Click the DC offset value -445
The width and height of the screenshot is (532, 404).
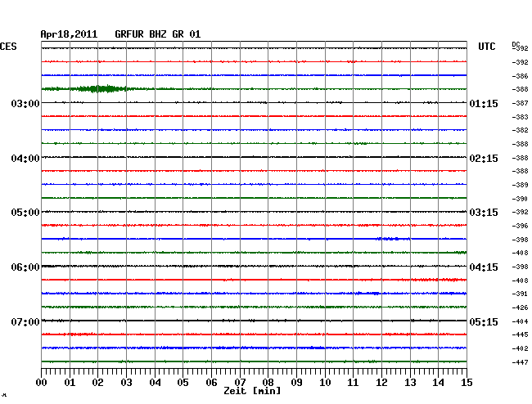click(520, 334)
